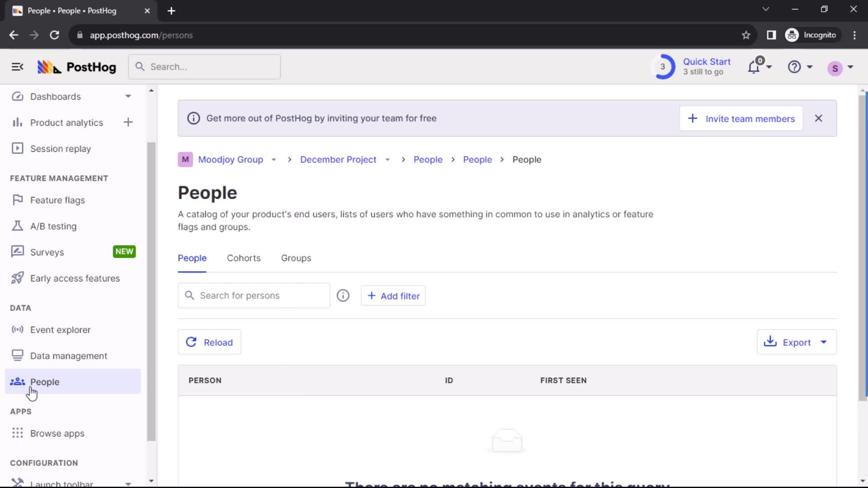868x488 pixels.
Task: Switch to the Groups tab
Action: coord(296,258)
